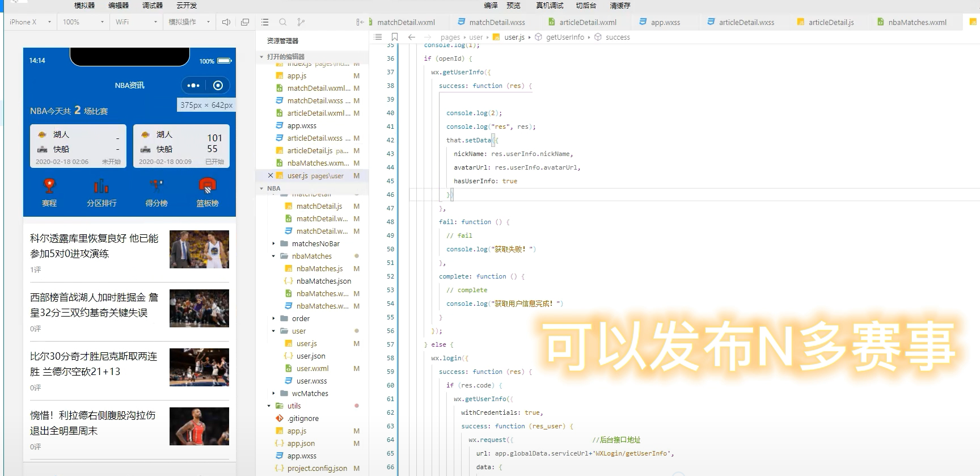Image resolution: width=980 pixels, height=476 pixels.
Task: Expand the matchesNoBar folder
Action: 273,243
